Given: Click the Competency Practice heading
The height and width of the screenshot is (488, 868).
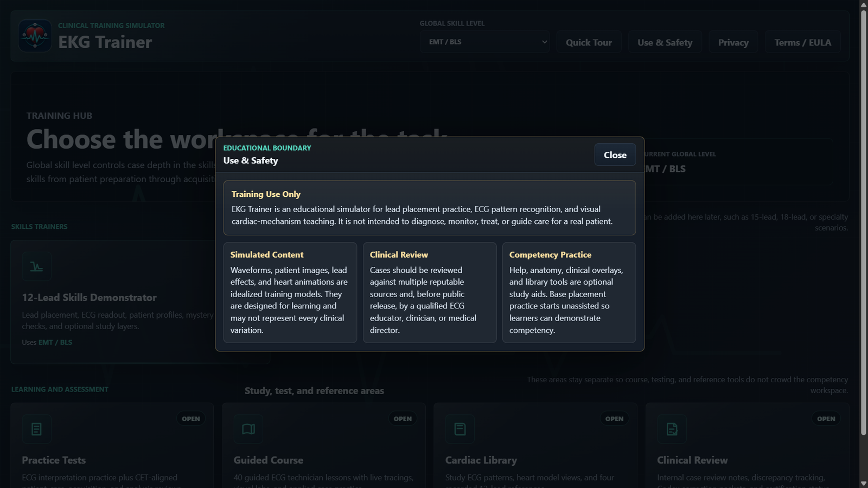Looking at the screenshot, I should [x=550, y=255].
